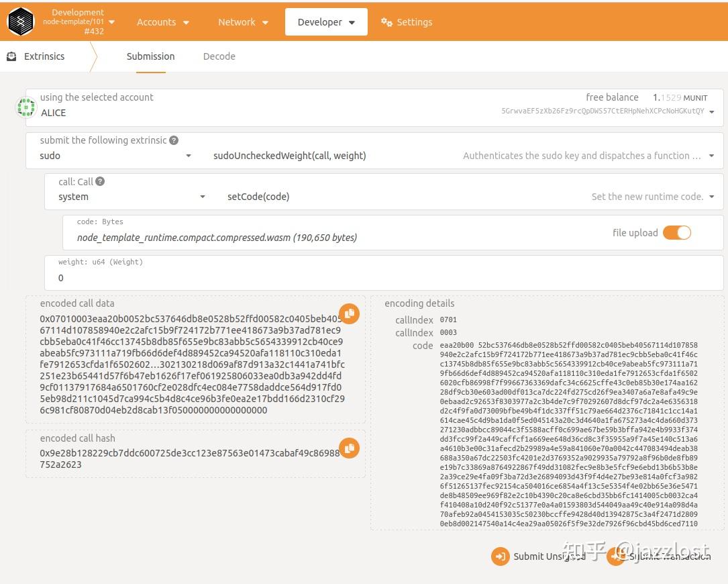Click the ALICE account identicon

click(26, 107)
